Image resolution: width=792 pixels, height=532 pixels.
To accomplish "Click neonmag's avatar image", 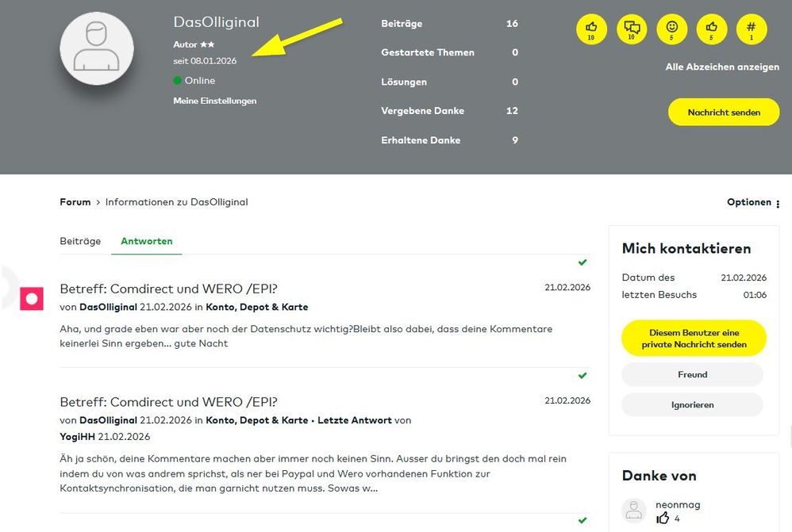I will (634, 511).
